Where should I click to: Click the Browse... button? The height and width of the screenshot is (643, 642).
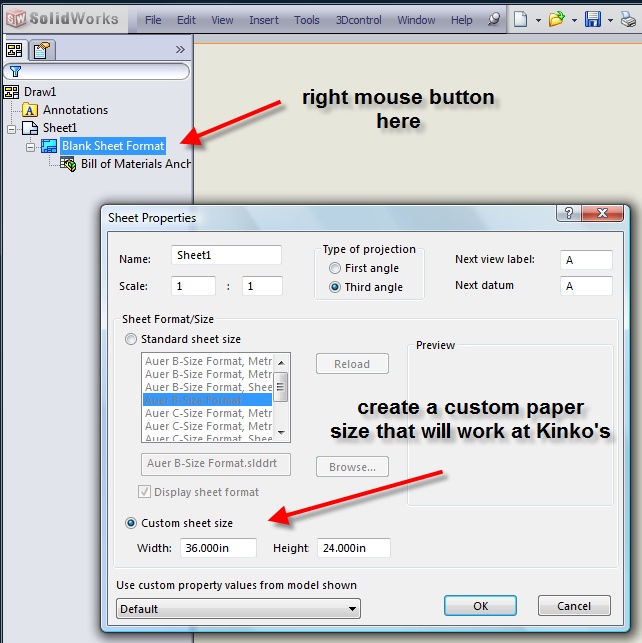click(352, 467)
